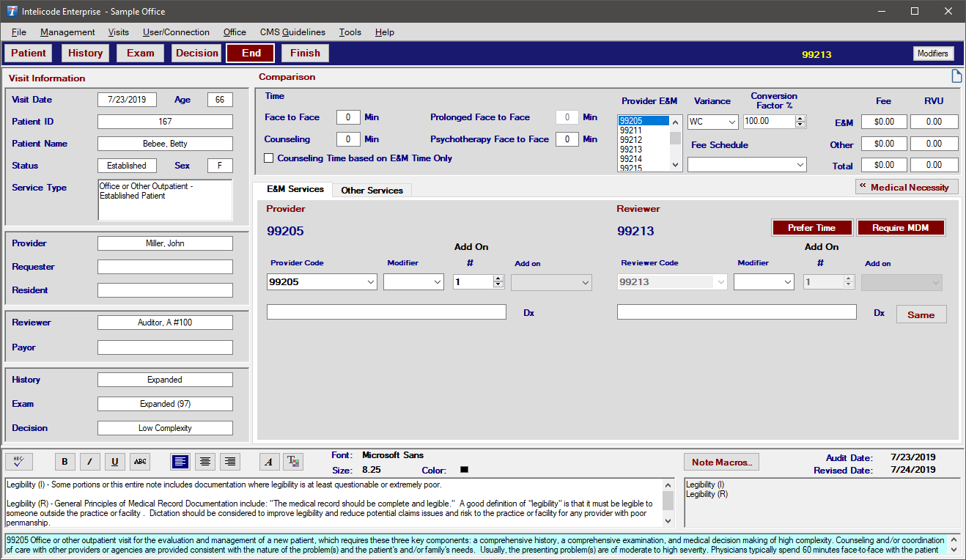Screen dimensions: 966x560
Task: Increase the provider add-on count
Action: [x=498, y=279]
